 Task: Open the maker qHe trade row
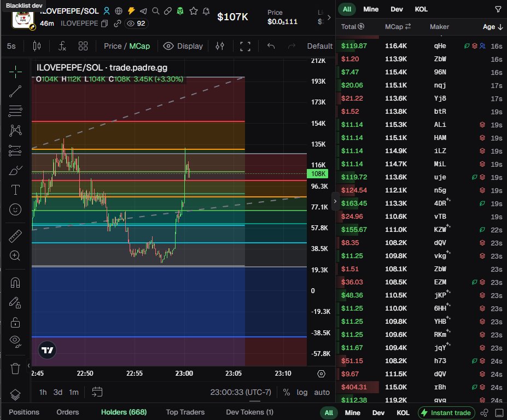click(421, 46)
